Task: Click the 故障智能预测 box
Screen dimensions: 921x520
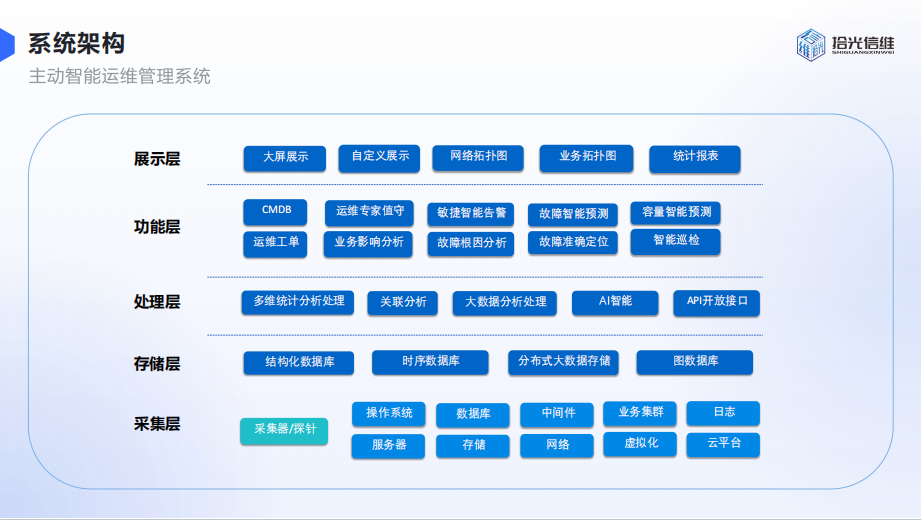Action: click(x=573, y=214)
